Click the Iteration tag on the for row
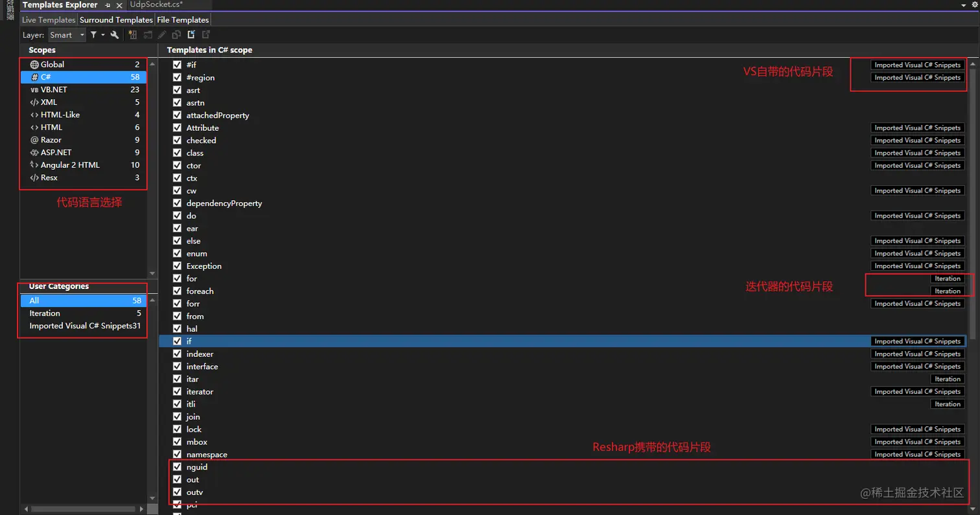 pos(947,279)
